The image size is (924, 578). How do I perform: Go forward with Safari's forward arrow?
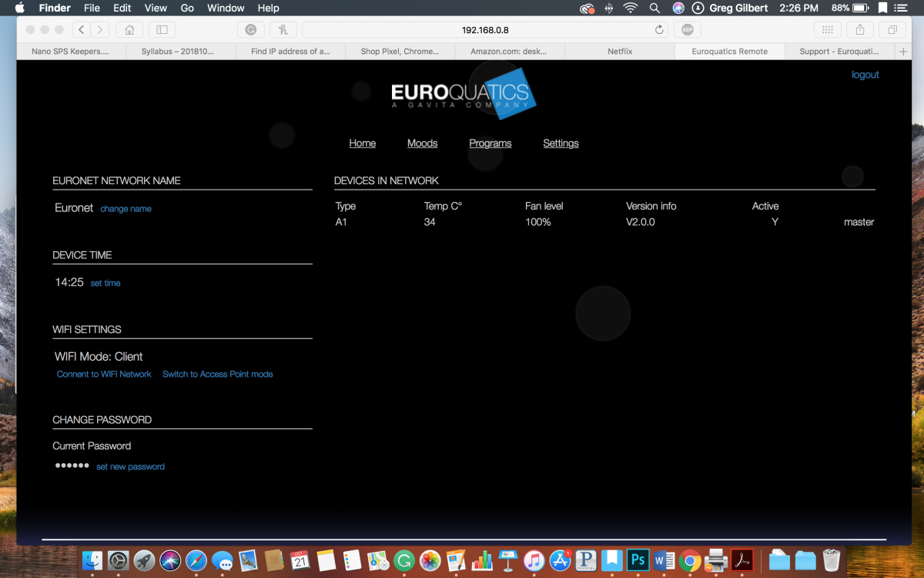(x=100, y=30)
